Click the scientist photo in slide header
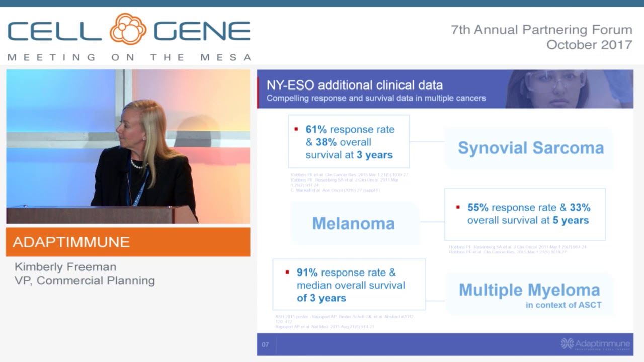This screenshot has width=644, height=362. coord(569,89)
